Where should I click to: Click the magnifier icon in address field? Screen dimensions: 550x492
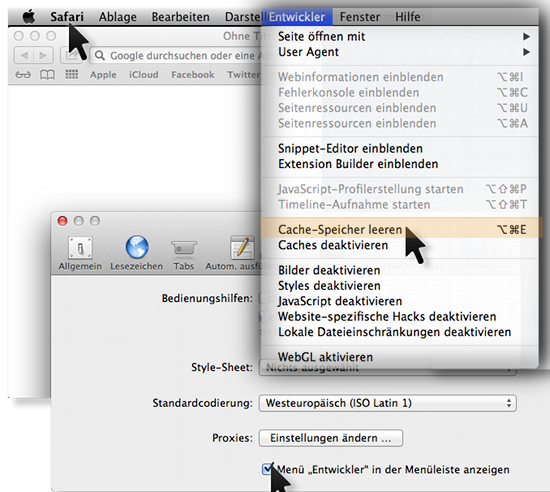click(x=100, y=55)
